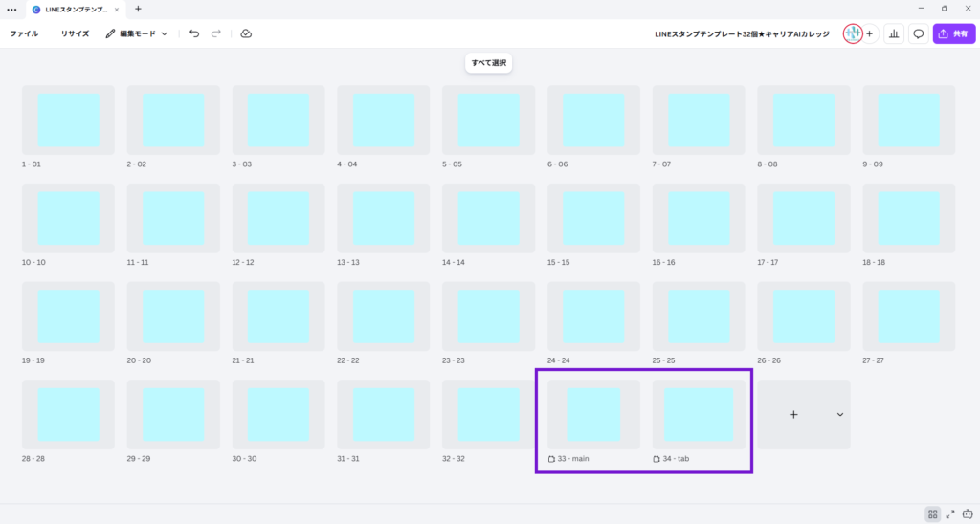Screen dimensions: 980x524
Task: Open the comments speech bubble icon
Action: click(x=919, y=33)
